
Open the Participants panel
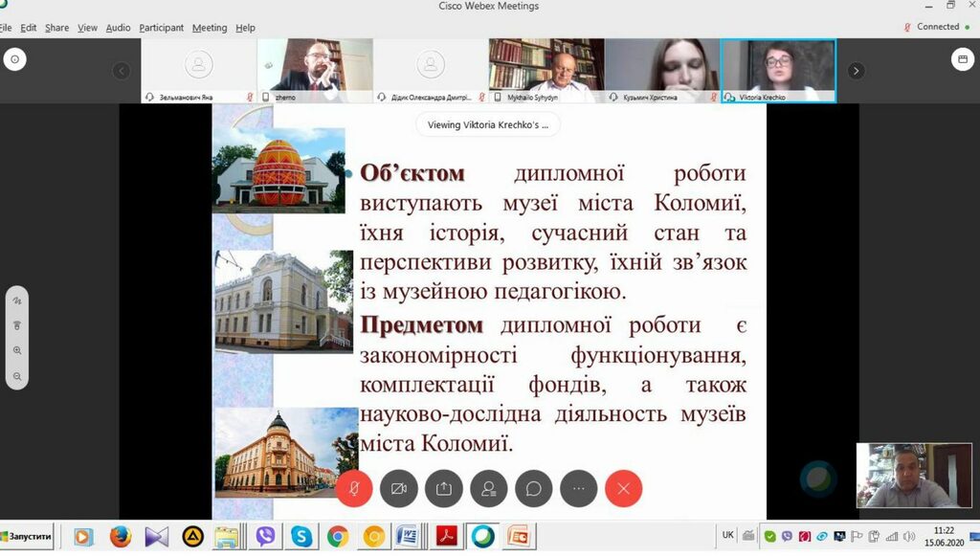coord(489,488)
